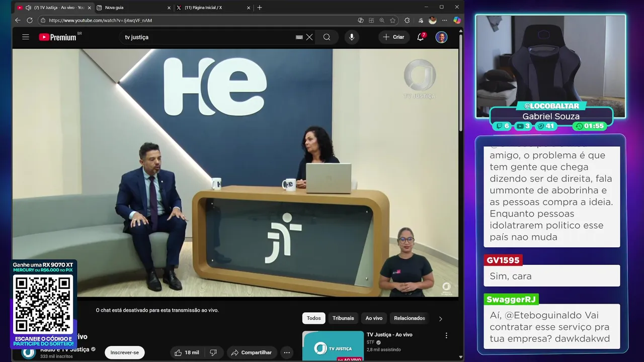Start voice search with the microphone

pyautogui.click(x=352, y=37)
